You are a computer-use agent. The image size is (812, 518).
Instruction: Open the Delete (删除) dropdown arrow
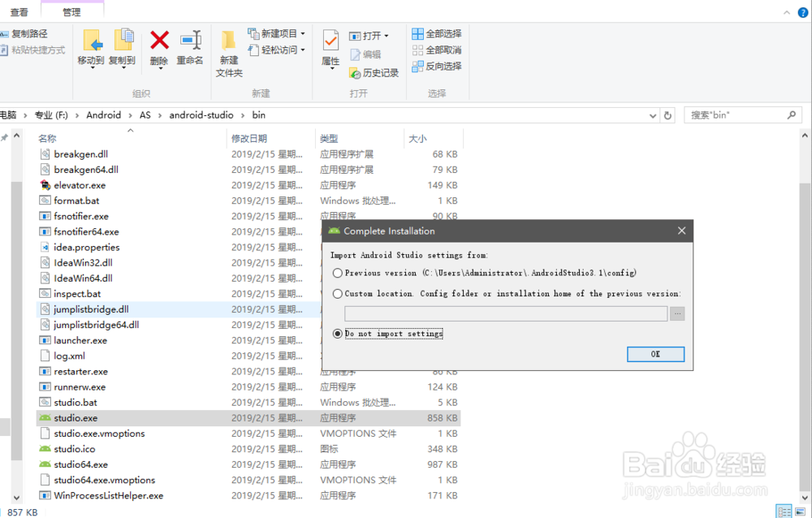(x=160, y=68)
